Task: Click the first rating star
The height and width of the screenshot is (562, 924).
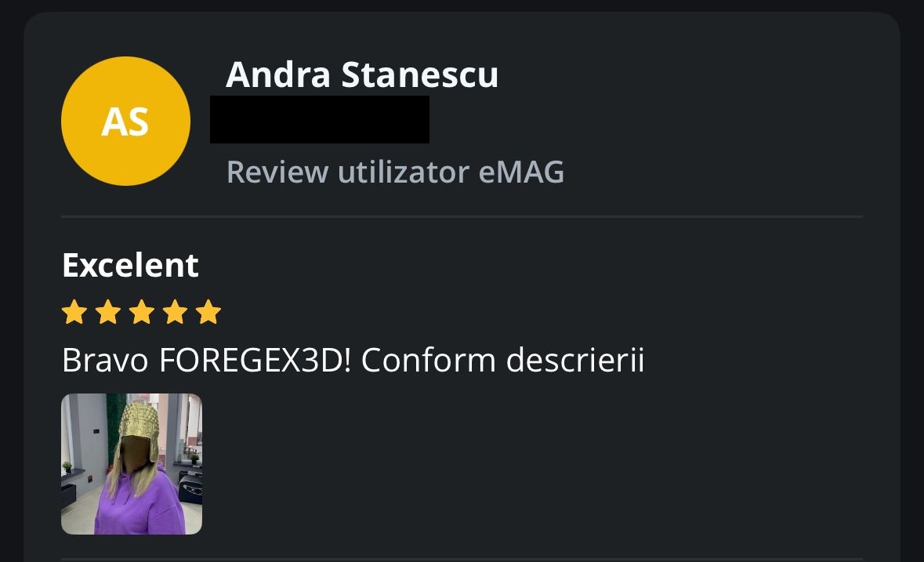Action: tap(74, 312)
